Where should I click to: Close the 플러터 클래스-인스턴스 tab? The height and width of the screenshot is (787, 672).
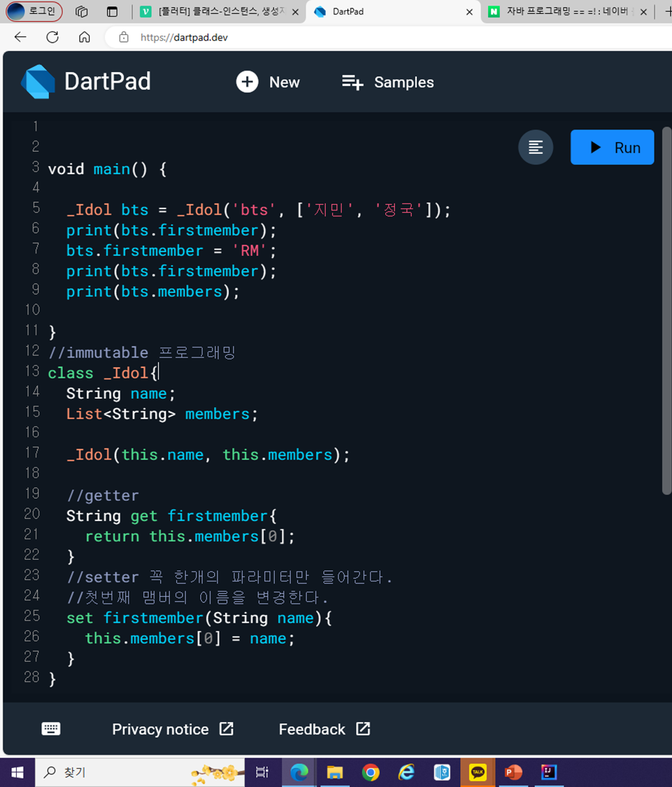click(295, 12)
